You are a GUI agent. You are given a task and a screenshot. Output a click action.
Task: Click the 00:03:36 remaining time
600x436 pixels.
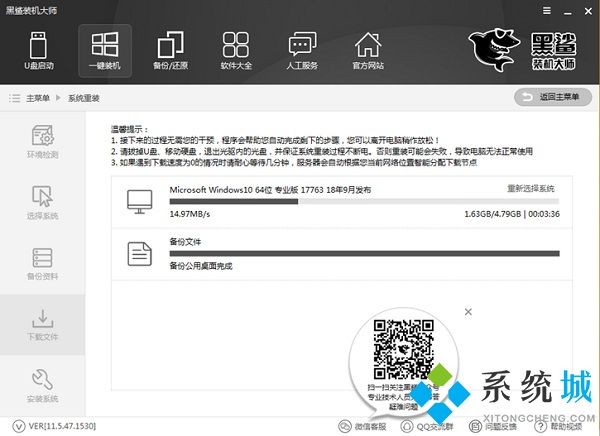(x=544, y=214)
